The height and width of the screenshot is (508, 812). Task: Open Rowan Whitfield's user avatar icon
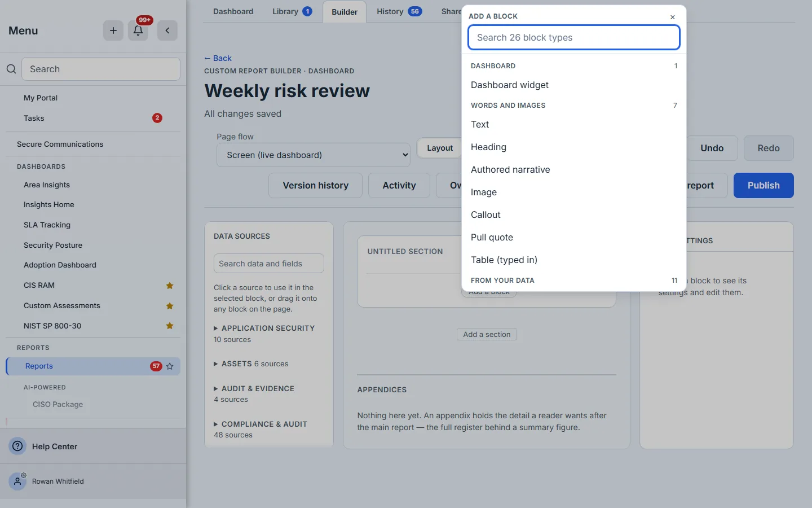pos(18,481)
